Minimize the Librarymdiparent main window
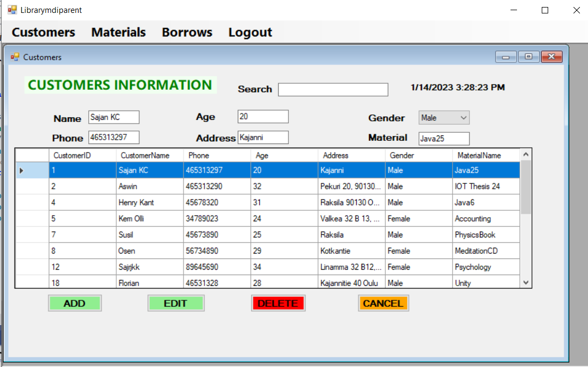 click(514, 10)
